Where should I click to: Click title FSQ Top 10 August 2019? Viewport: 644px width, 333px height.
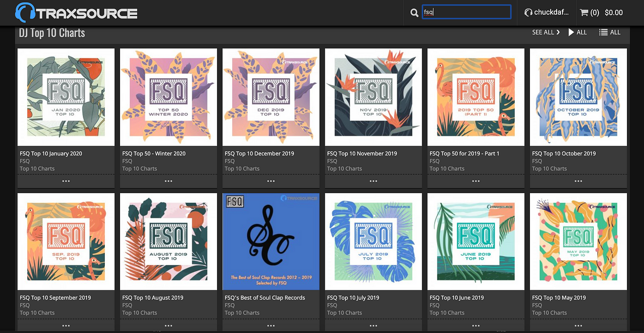pos(153,298)
